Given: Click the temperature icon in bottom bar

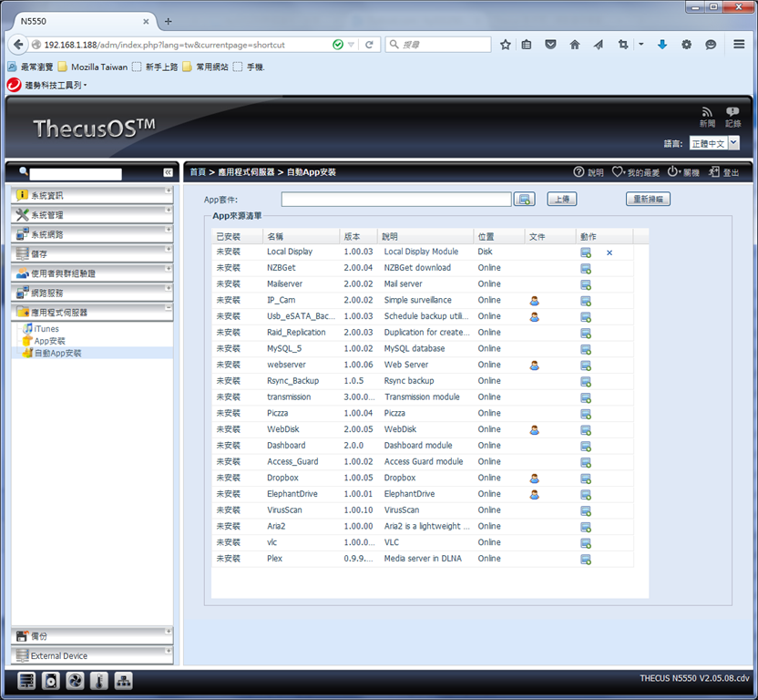Looking at the screenshot, I should tap(99, 681).
